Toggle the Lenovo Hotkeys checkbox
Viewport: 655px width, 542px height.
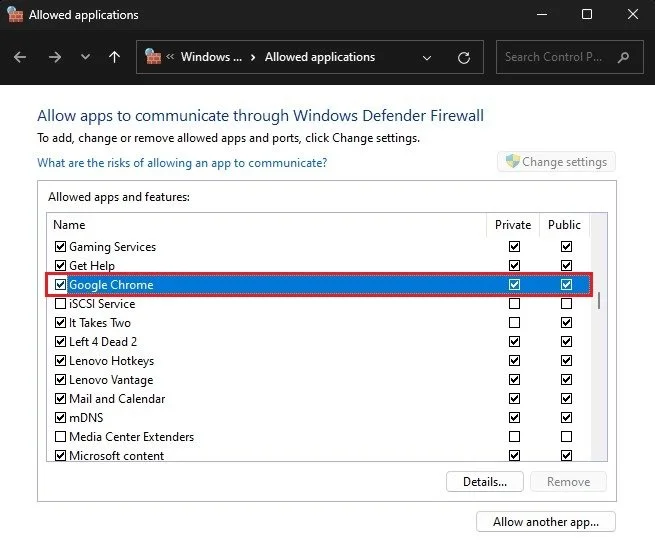(x=60, y=361)
